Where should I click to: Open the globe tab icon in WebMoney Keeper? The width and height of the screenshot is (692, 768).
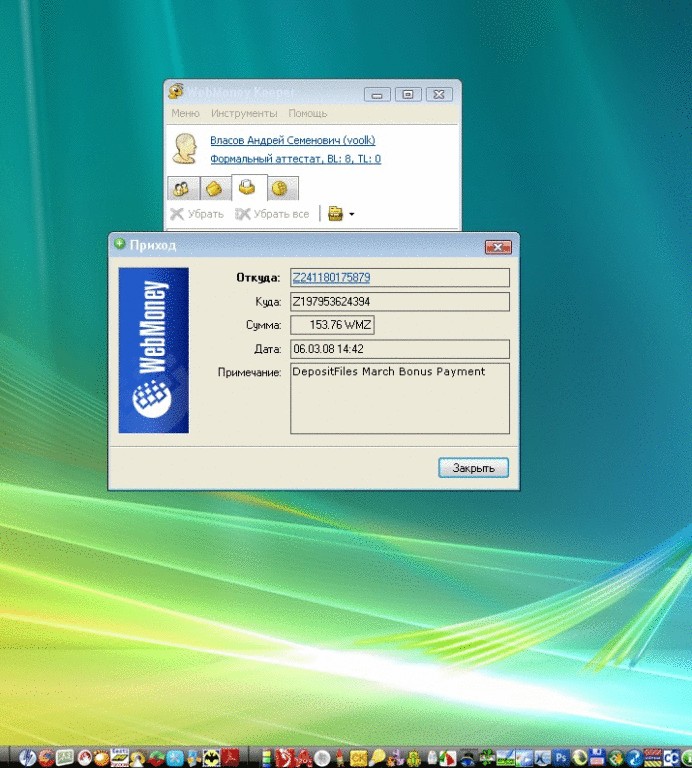click(281, 189)
